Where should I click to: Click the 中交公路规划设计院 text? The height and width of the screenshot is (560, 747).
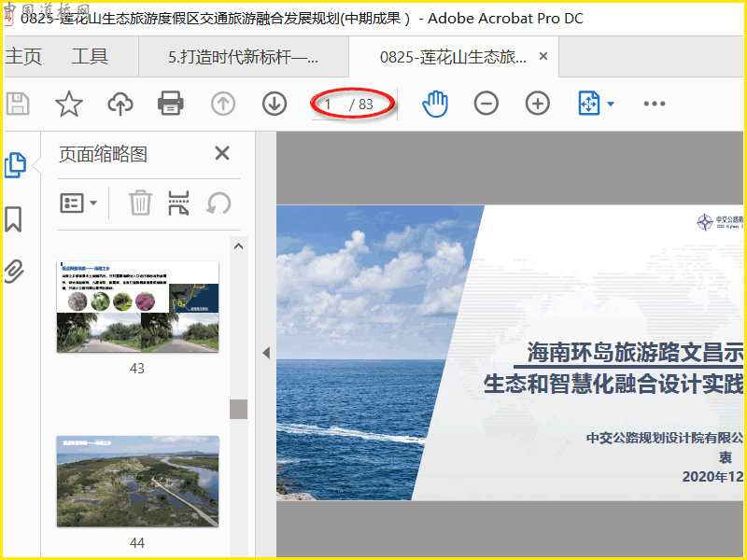coord(664,438)
